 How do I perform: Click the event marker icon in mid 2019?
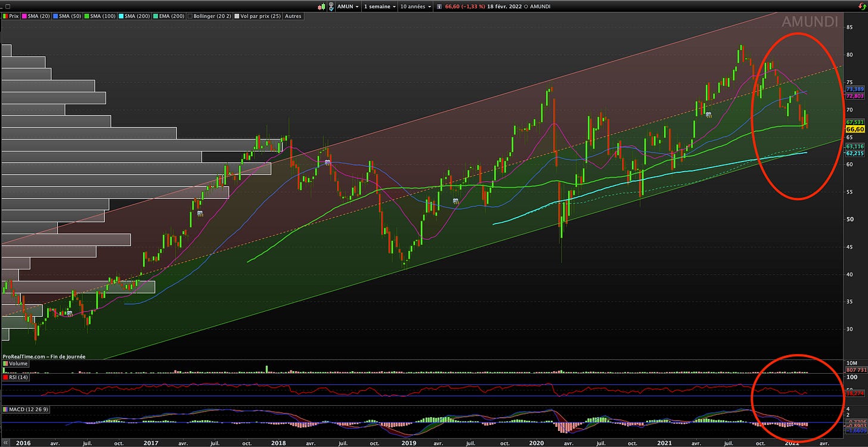click(x=455, y=201)
